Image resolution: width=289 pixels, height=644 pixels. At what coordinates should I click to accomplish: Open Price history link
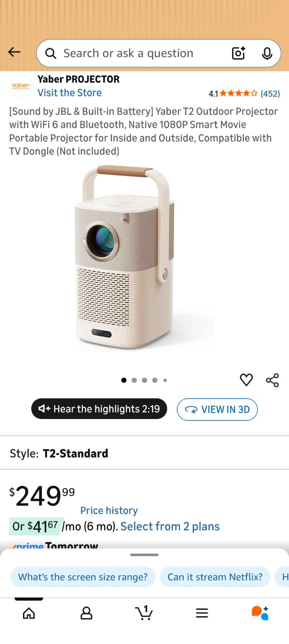[109, 510]
